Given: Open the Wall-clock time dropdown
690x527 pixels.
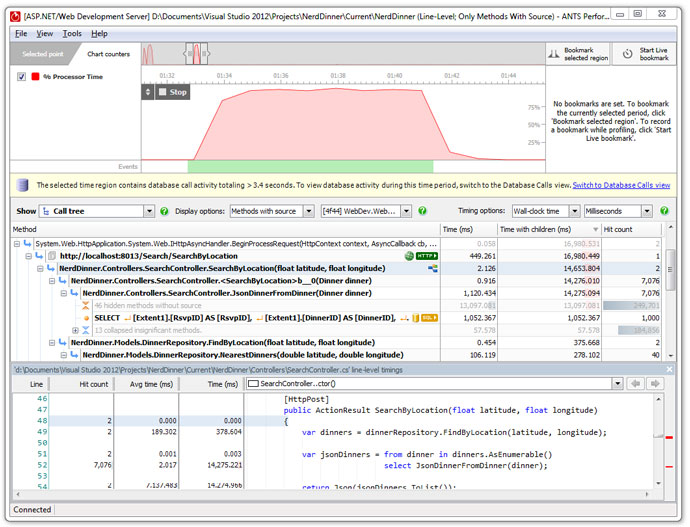Looking at the screenshot, I should pos(575,211).
